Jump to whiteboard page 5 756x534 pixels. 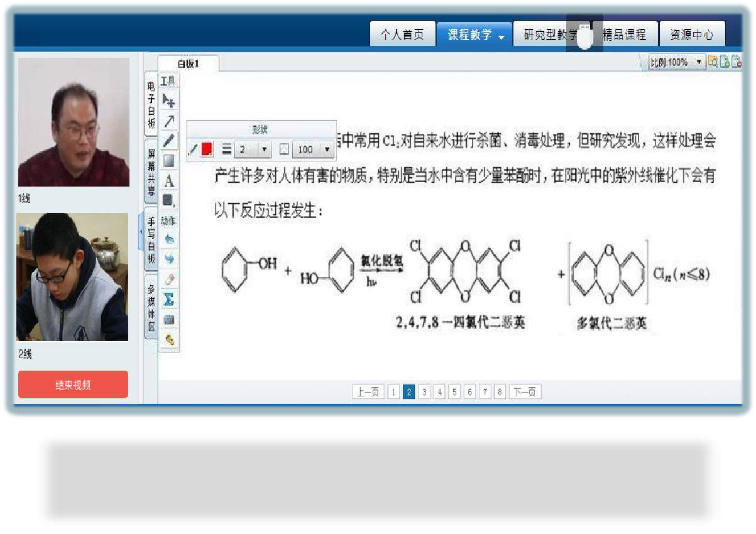click(x=454, y=392)
